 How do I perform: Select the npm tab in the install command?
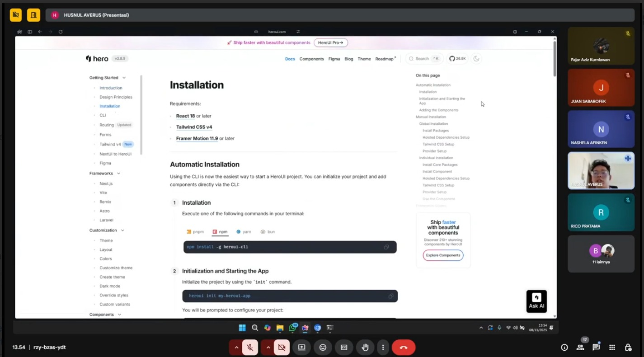click(220, 232)
